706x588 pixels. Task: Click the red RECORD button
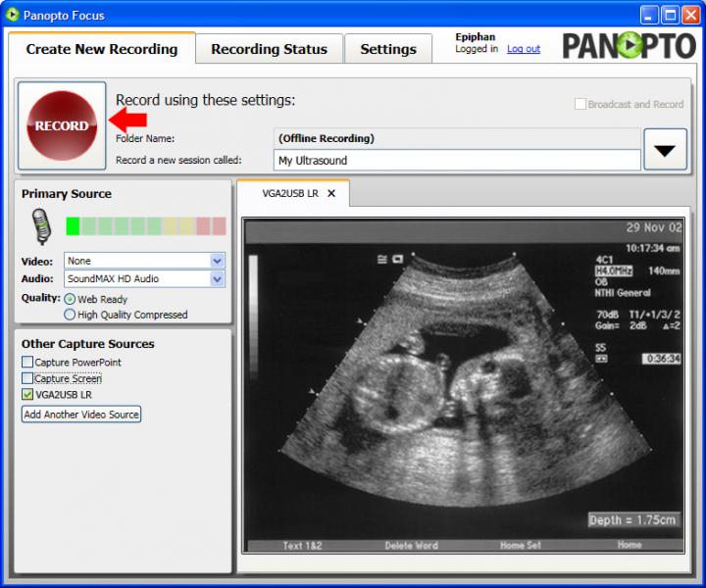coord(62,125)
